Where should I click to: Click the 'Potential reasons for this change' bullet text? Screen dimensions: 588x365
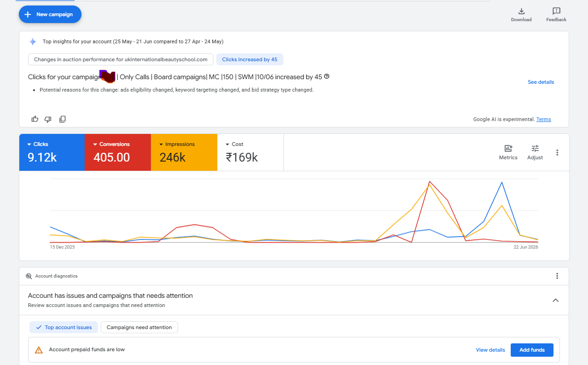pos(177,90)
